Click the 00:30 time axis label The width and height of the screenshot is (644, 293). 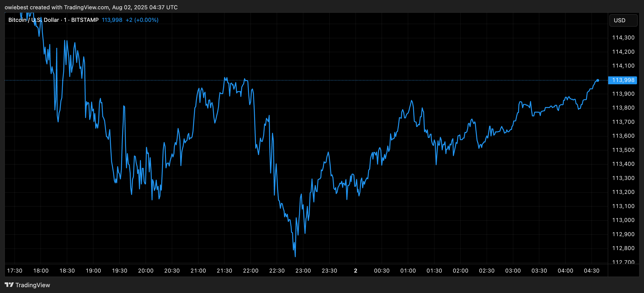pyautogui.click(x=382, y=271)
